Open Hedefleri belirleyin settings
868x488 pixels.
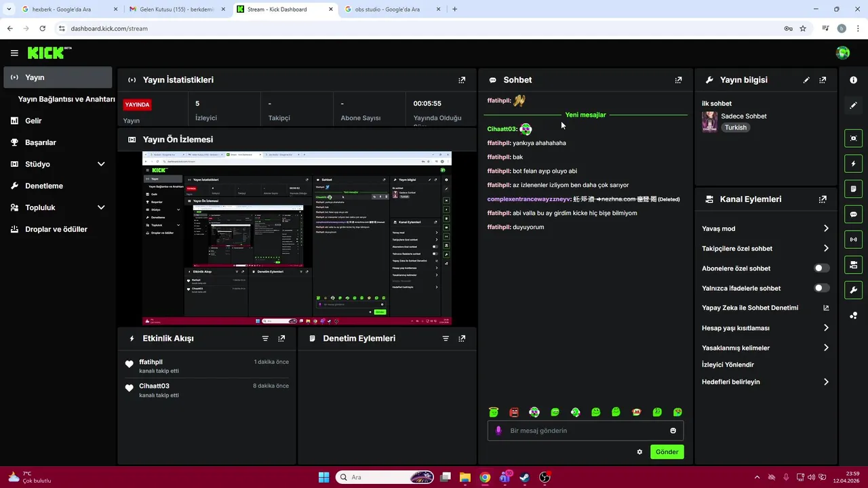(x=766, y=382)
